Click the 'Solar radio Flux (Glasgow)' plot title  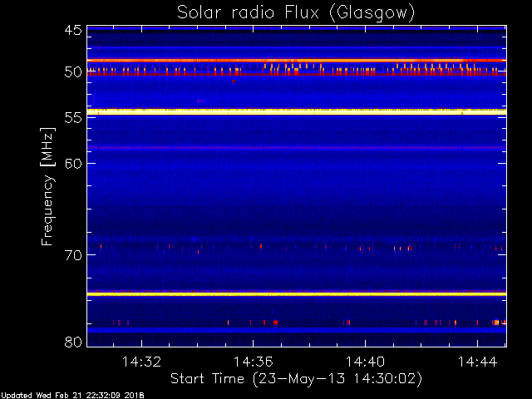[296, 13]
